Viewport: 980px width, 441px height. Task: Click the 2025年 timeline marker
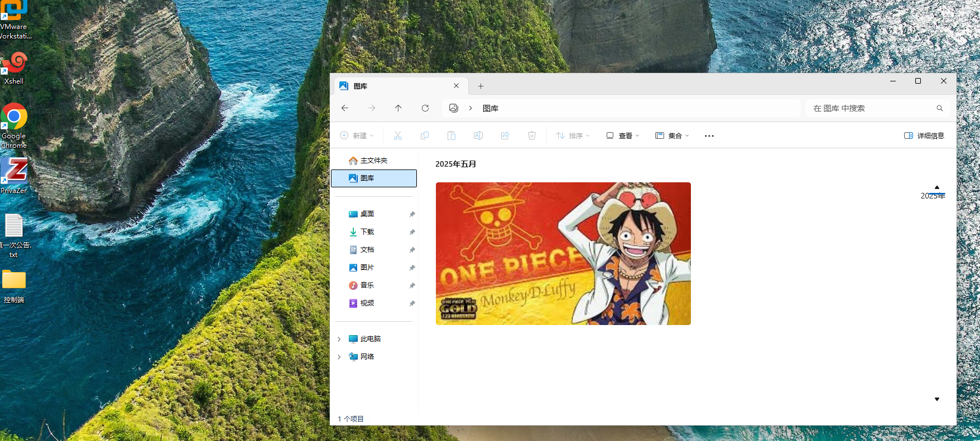pyautogui.click(x=933, y=196)
